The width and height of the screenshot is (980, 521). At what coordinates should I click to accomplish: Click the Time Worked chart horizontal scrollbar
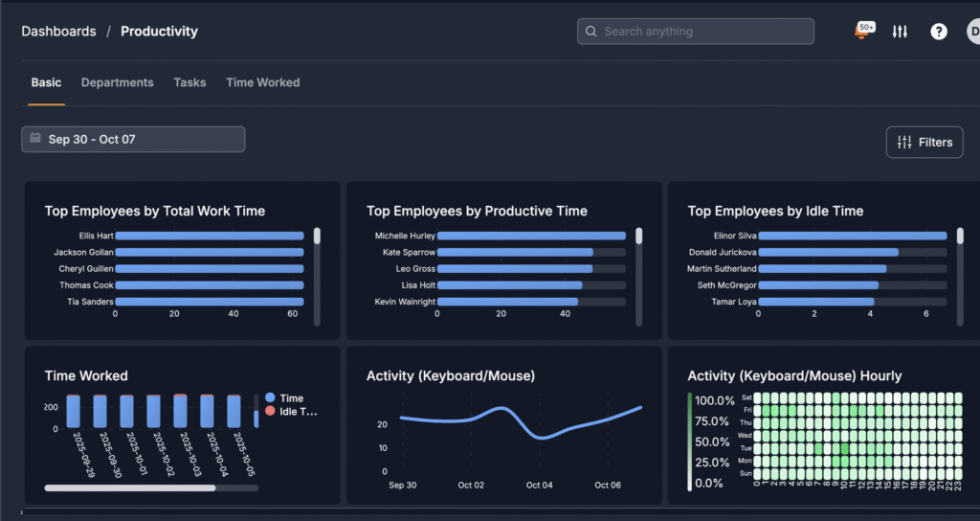(130, 487)
